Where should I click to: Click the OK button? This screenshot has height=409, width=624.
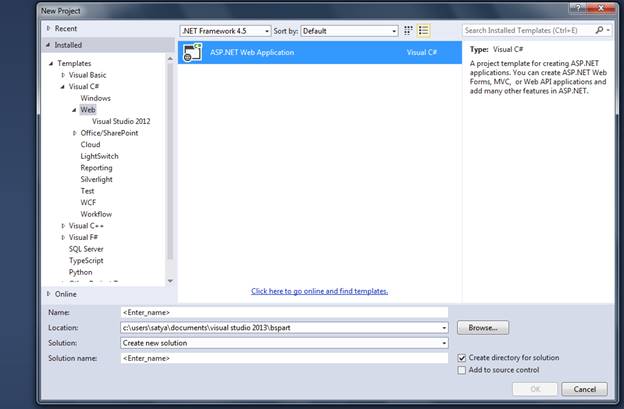[535, 389]
